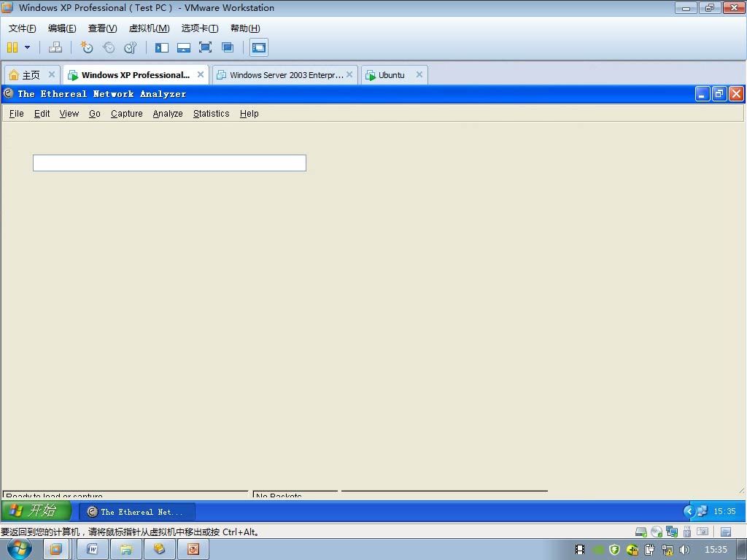The image size is (747, 560).
Task: Restore down the Ethereal window
Action: coord(719,94)
